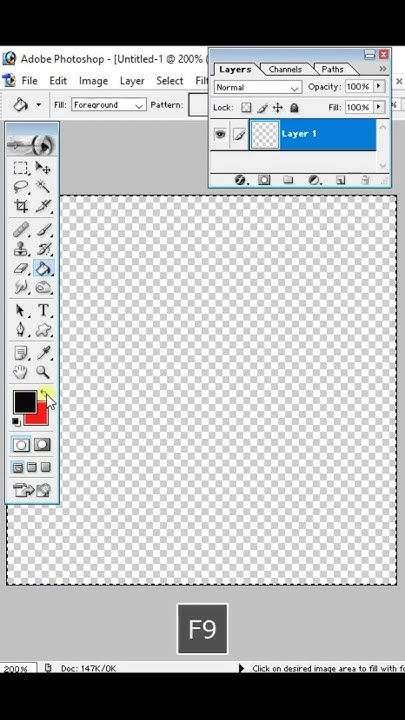Open the Layer menu
The height and width of the screenshot is (720, 405).
[x=132, y=81]
